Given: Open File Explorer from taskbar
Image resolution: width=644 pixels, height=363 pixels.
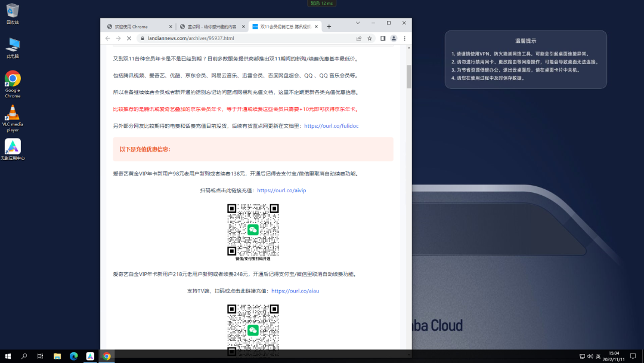Looking at the screenshot, I should [x=57, y=356].
